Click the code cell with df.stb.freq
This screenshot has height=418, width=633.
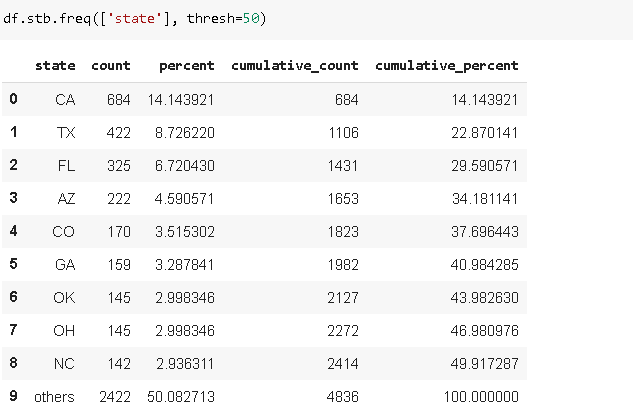300,19
